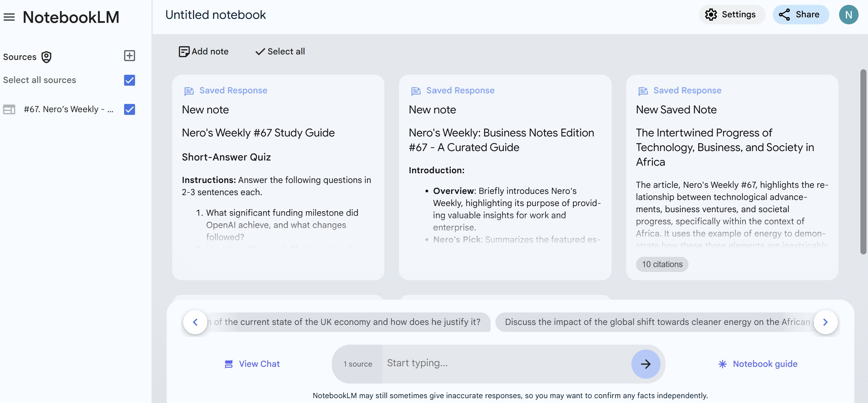Open the Intertwined Progress Africa note
The image size is (868, 403).
pyautogui.click(x=732, y=177)
